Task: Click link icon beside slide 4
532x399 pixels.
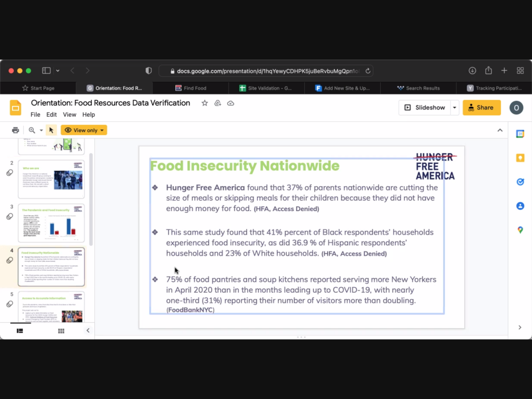Action: click(x=10, y=260)
